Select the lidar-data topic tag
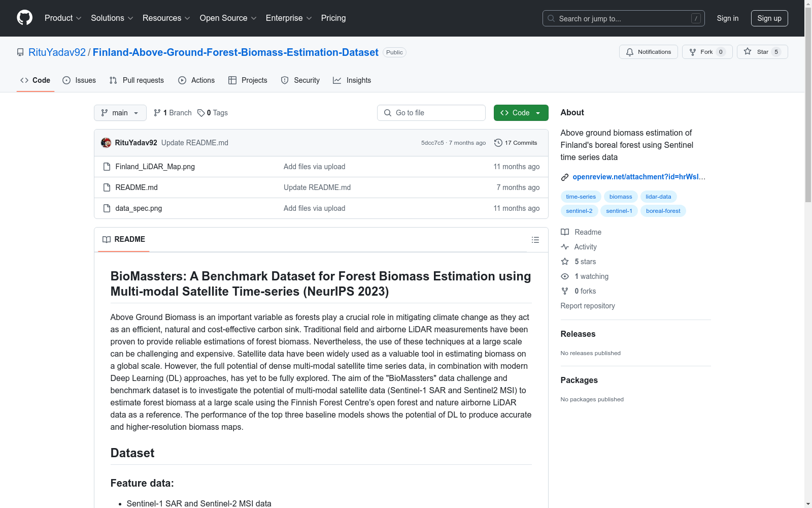 (x=658, y=197)
